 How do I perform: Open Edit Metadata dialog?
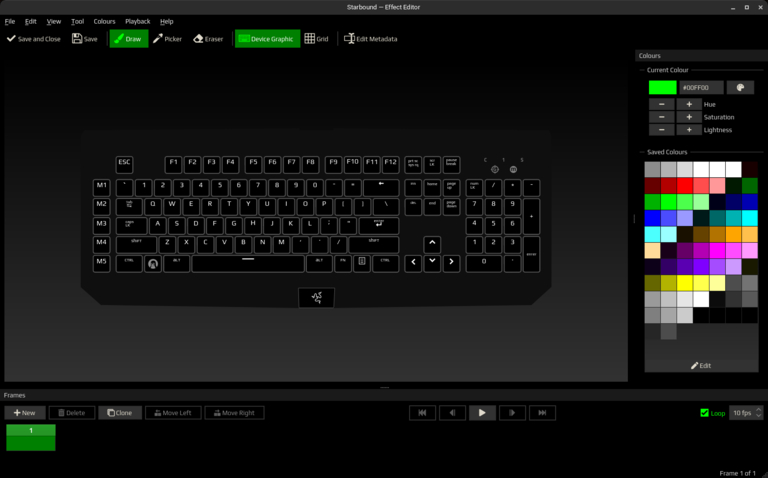(371, 39)
